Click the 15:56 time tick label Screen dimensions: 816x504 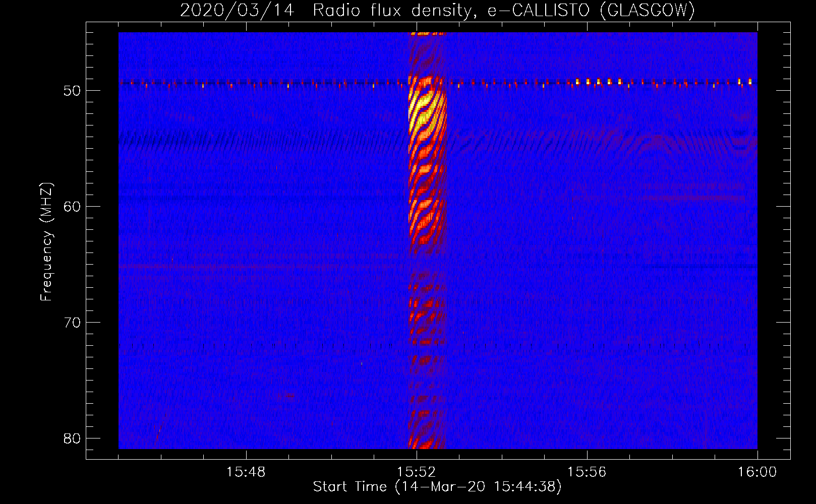pyautogui.click(x=587, y=472)
